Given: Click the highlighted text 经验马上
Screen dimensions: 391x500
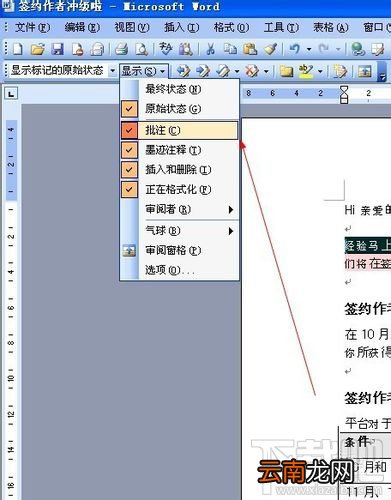Looking at the screenshot, I should (x=367, y=246).
